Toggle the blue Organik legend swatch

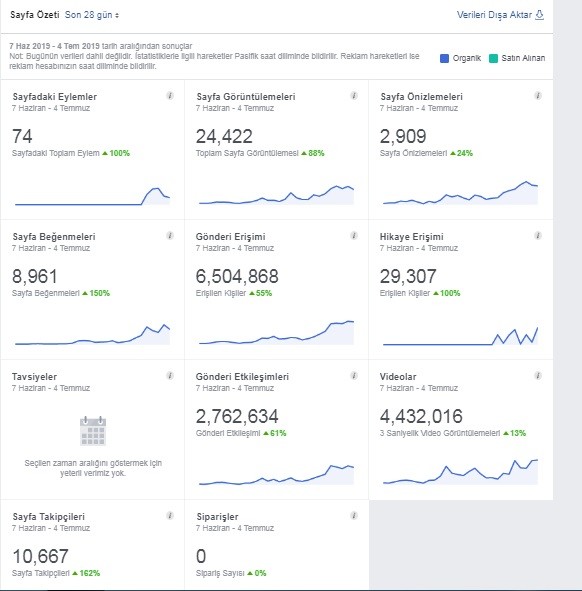coord(444,58)
